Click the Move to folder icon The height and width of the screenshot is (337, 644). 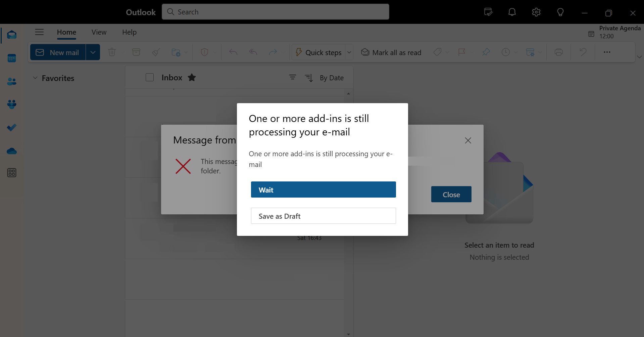(176, 52)
